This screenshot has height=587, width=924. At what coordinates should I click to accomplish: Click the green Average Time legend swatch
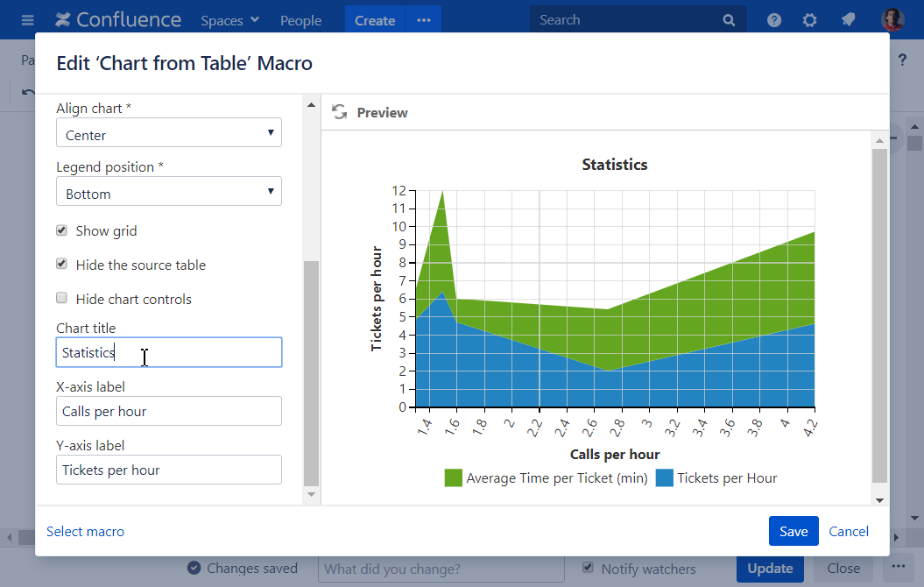[453, 478]
